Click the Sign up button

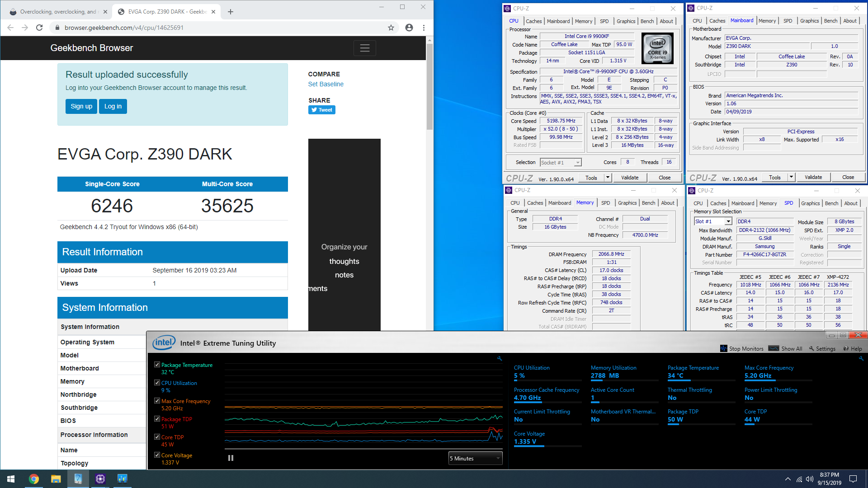(81, 106)
